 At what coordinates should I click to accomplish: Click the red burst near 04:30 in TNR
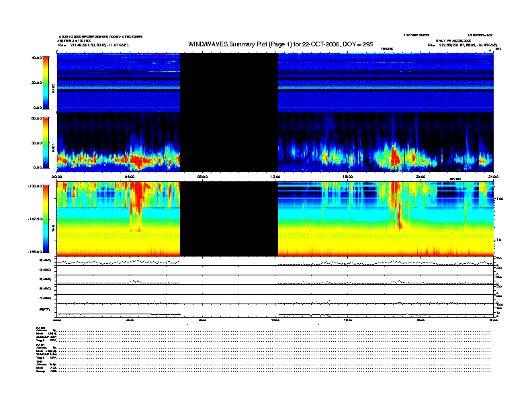(x=137, y=197)
